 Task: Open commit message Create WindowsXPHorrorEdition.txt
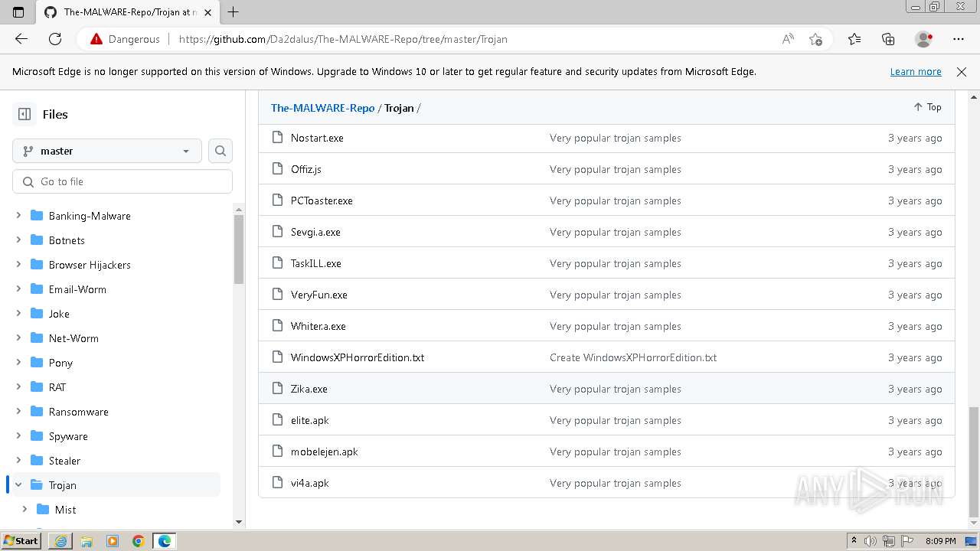633,358
